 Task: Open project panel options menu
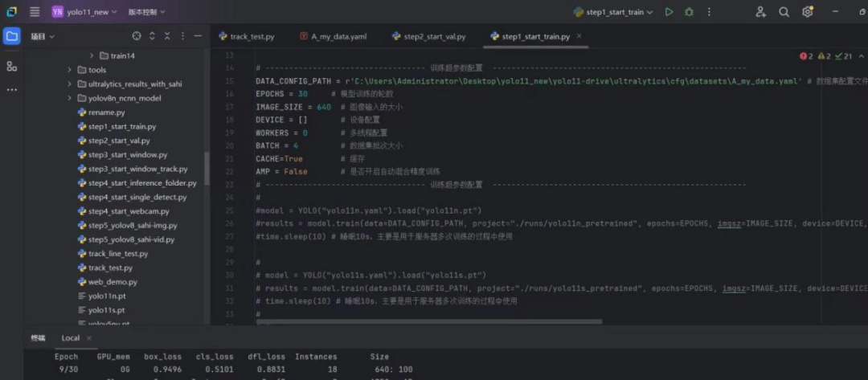pyautogui.click(x=182, y=36)
